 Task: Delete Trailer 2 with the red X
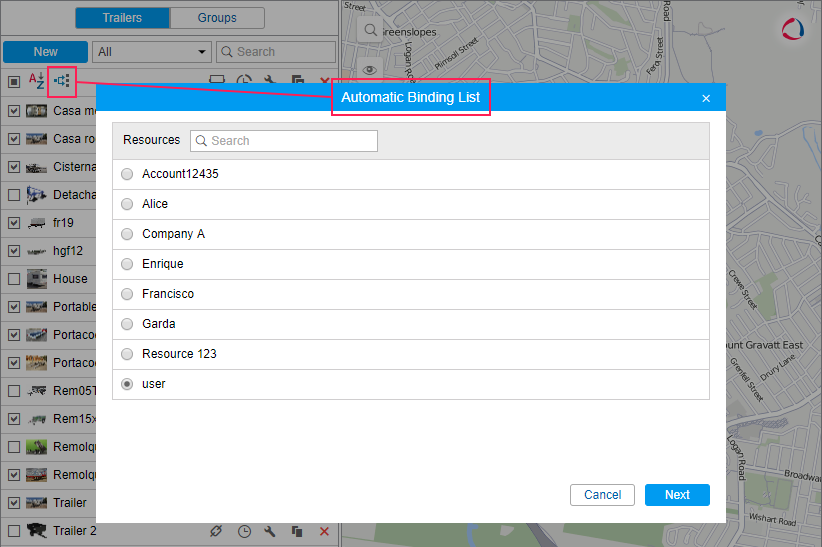pos(324,531)
